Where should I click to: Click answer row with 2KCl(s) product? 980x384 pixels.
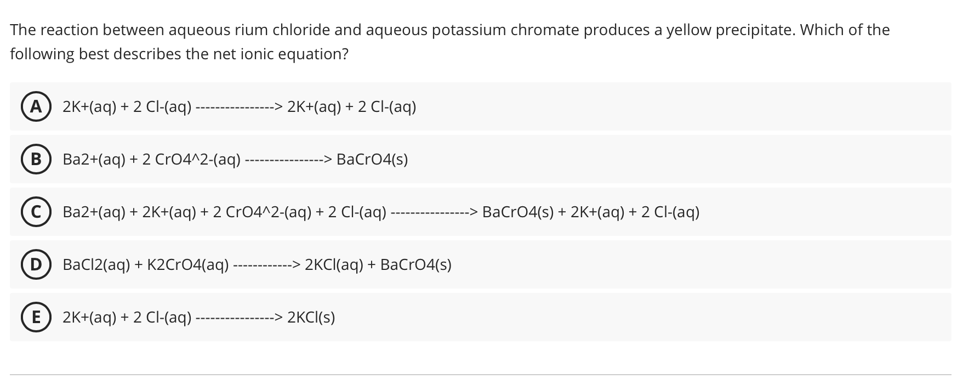197,317
